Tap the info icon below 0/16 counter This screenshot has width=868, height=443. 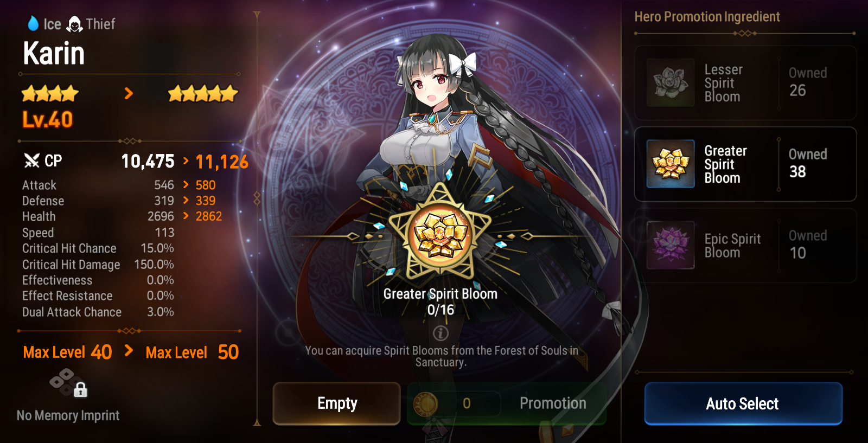(x=441, y=333)
